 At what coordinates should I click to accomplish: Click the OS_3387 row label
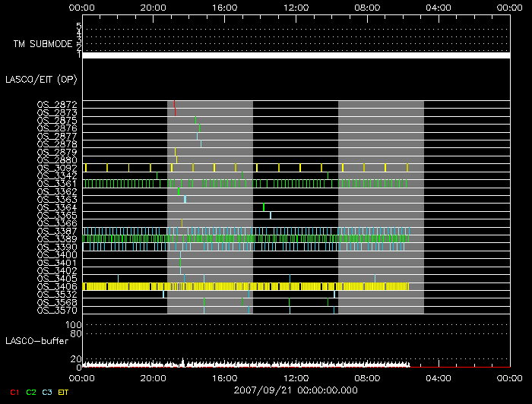57,231
